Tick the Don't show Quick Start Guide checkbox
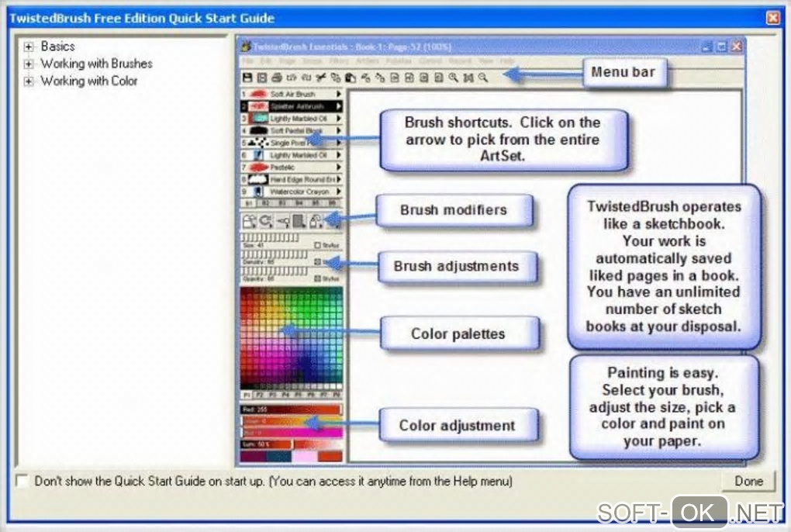 [22, 481]
